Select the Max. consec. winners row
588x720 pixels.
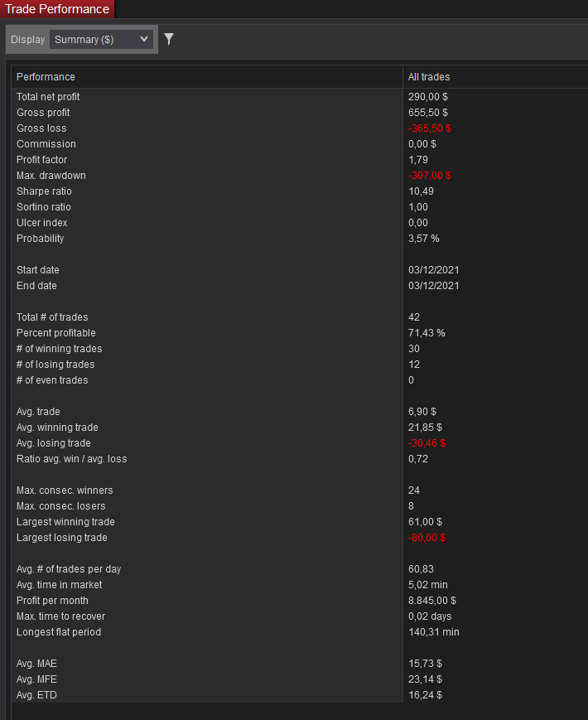[x=300, y=490]
